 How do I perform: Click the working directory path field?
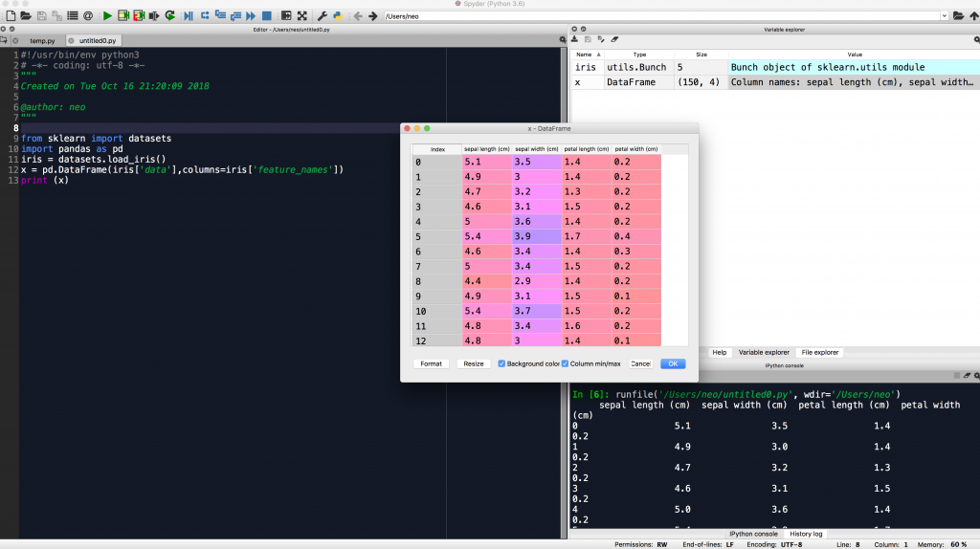click(661, 16)
